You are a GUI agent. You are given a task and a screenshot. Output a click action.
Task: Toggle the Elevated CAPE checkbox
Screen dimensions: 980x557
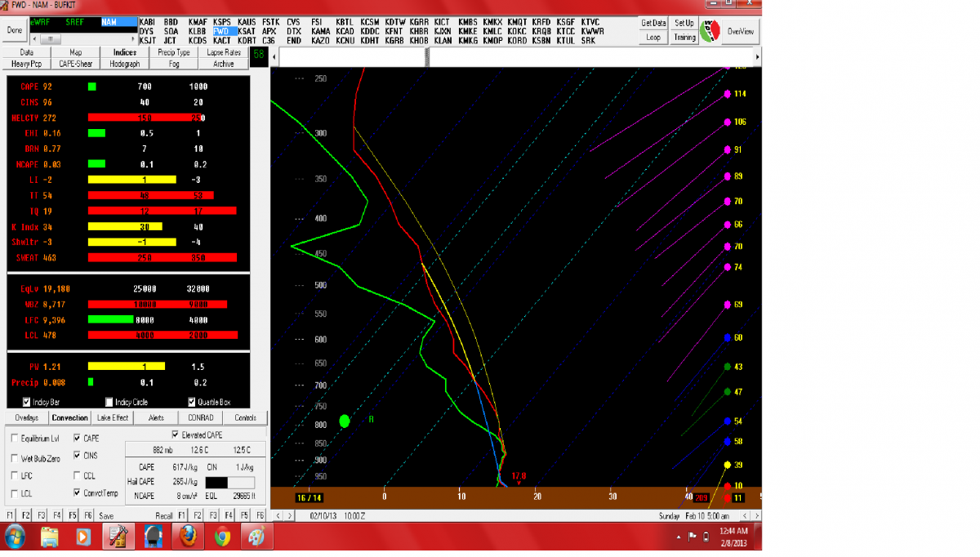point(175,434)
